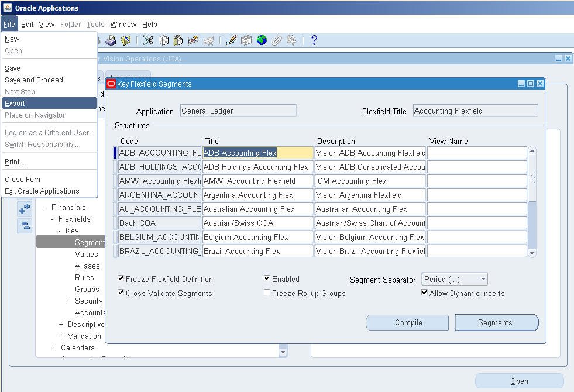Toggle the Cross-Validate Segments checkbox
574x392 pixels.
[x=121, y=293]
